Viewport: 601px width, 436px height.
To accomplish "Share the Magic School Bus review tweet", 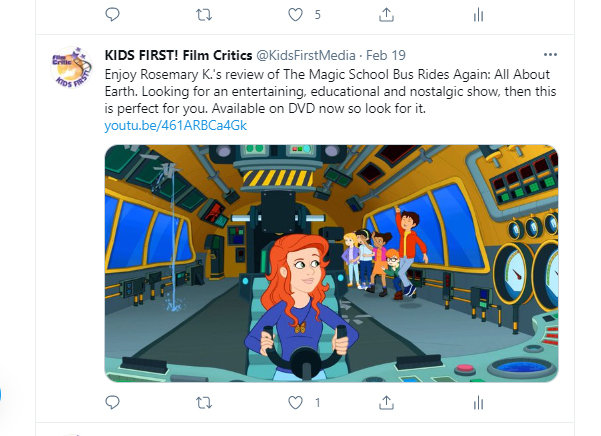I will click(386, 402).
